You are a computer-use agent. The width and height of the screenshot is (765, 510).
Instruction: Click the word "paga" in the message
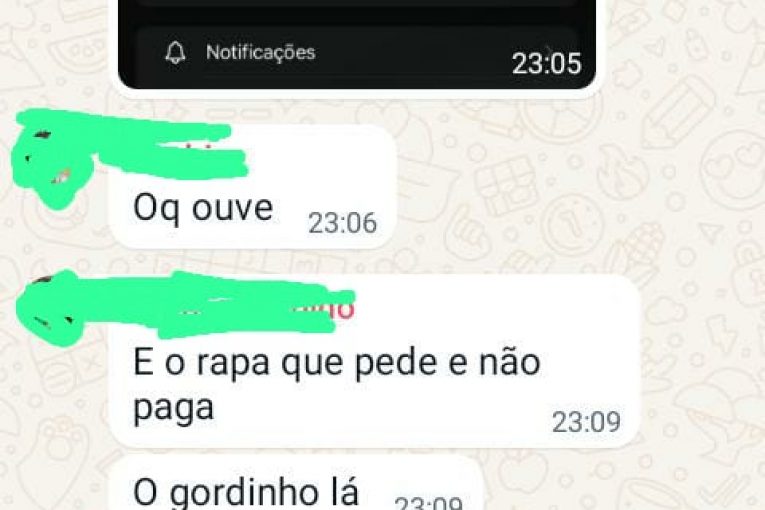tap(174, 409)
